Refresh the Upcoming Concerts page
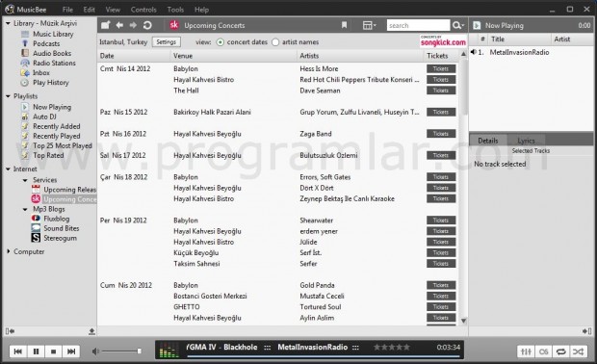Viewport: 597px width, 364px height. click(x=147, y=25)
